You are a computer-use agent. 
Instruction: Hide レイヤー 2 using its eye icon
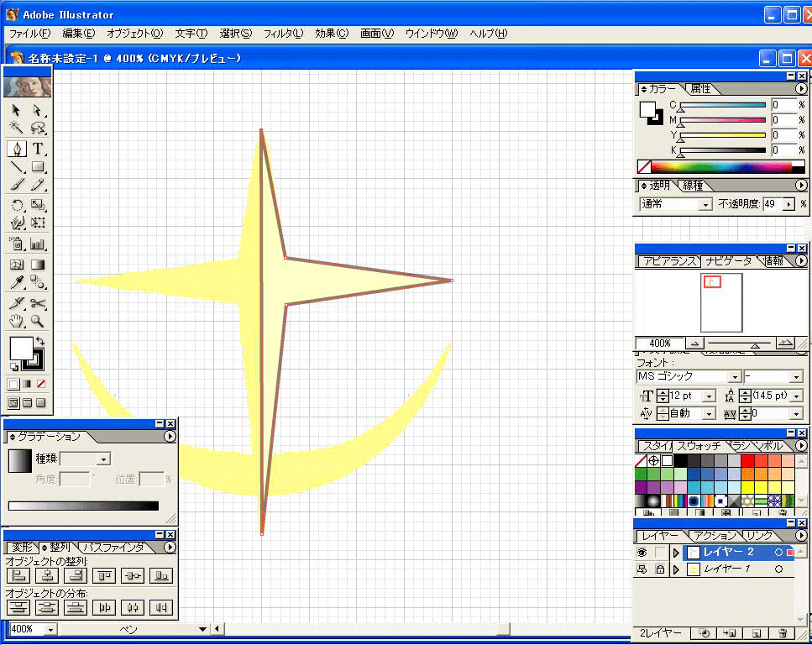[x=642, y=553]
